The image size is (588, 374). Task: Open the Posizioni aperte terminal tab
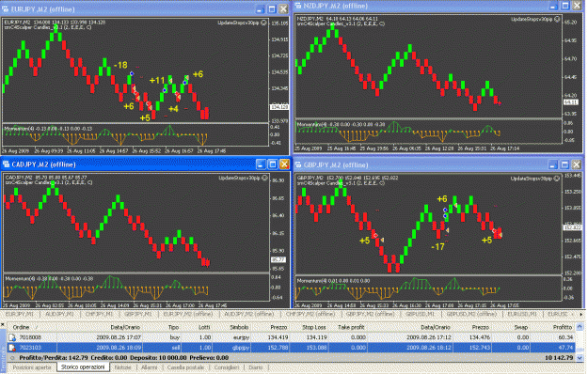pos(32,367)
